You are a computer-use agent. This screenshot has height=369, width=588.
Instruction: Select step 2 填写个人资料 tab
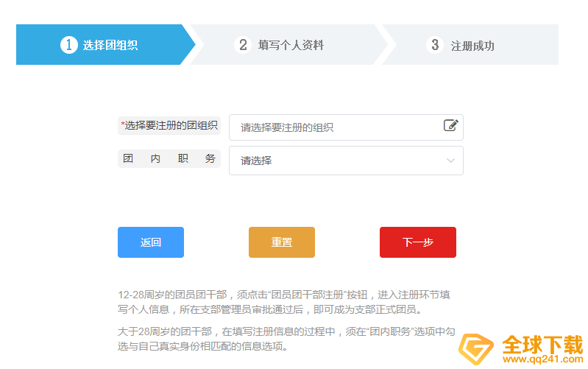(x=288, y=45)
